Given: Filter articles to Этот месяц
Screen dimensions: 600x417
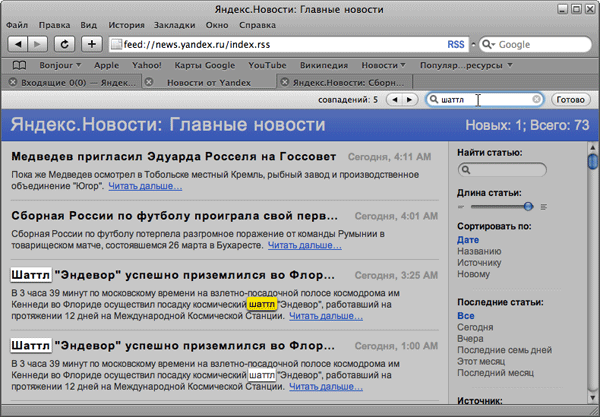Looking at the screenshot, I should [481, 362].
